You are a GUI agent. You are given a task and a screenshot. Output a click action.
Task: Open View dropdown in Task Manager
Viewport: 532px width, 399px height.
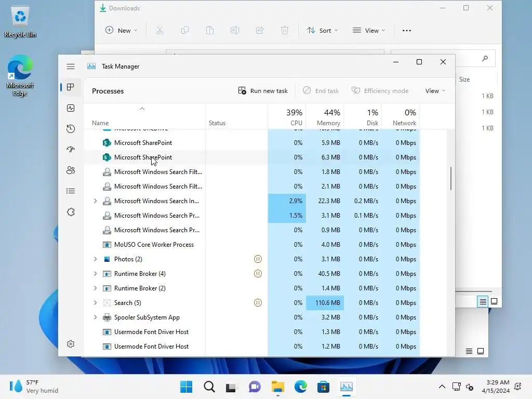435,90
